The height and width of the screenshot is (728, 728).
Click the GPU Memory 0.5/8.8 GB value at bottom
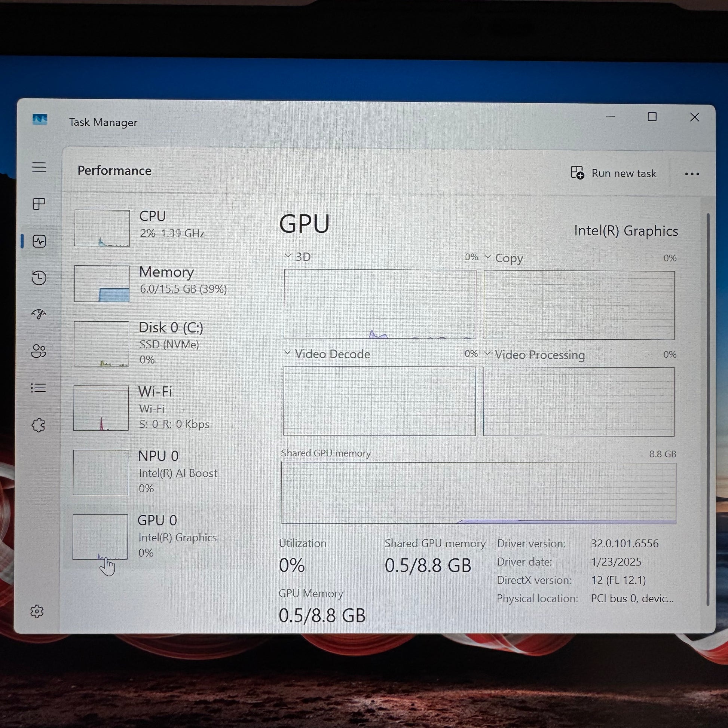coord(322,616)
